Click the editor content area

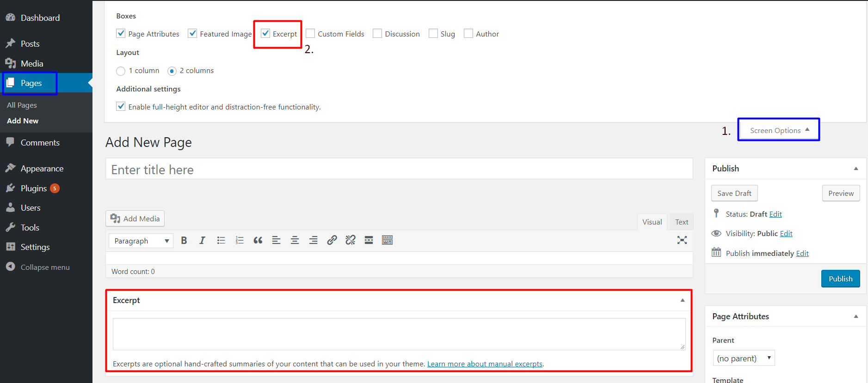[x=399, y=258]
